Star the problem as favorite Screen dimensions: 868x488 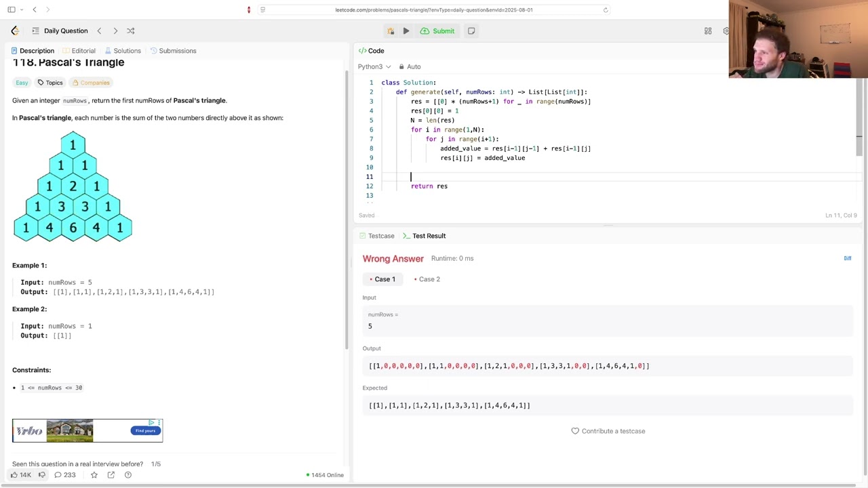point(94,475)
